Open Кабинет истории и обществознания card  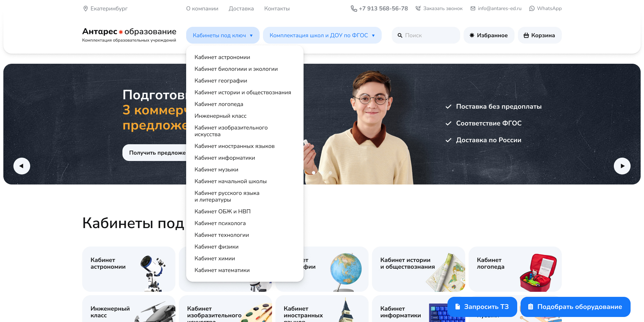pos(419,269)
